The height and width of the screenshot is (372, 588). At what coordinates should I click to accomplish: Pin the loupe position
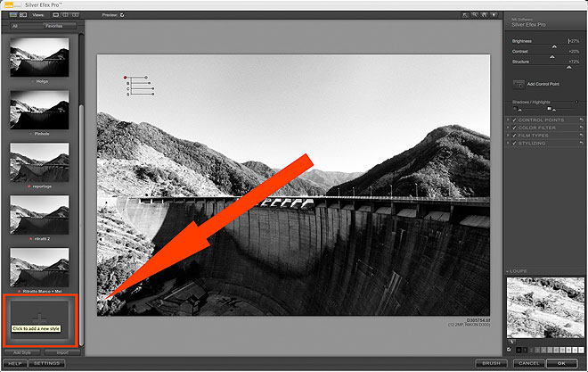pos(512,342)
